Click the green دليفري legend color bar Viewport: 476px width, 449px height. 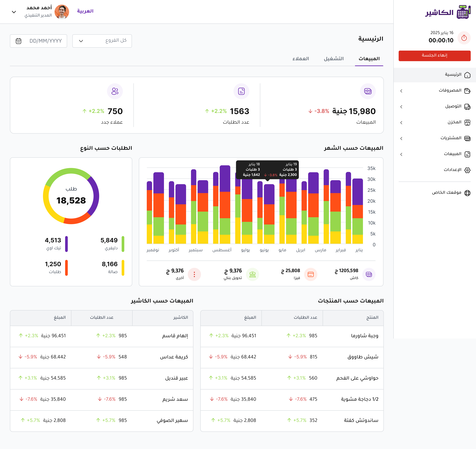[123, 244]
